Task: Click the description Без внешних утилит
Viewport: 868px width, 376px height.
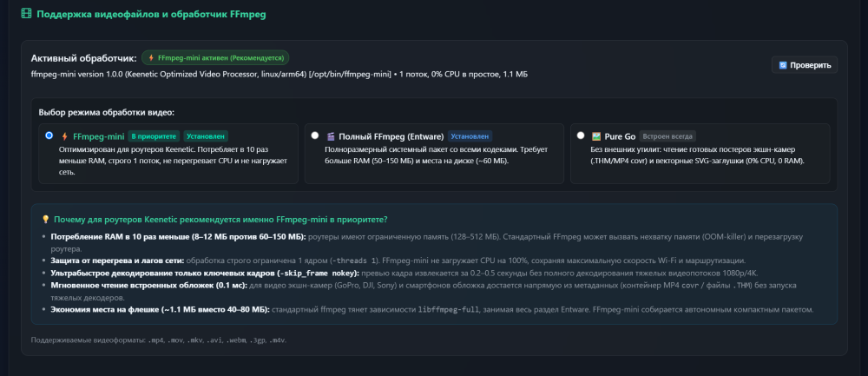Action: coord(699,155)
